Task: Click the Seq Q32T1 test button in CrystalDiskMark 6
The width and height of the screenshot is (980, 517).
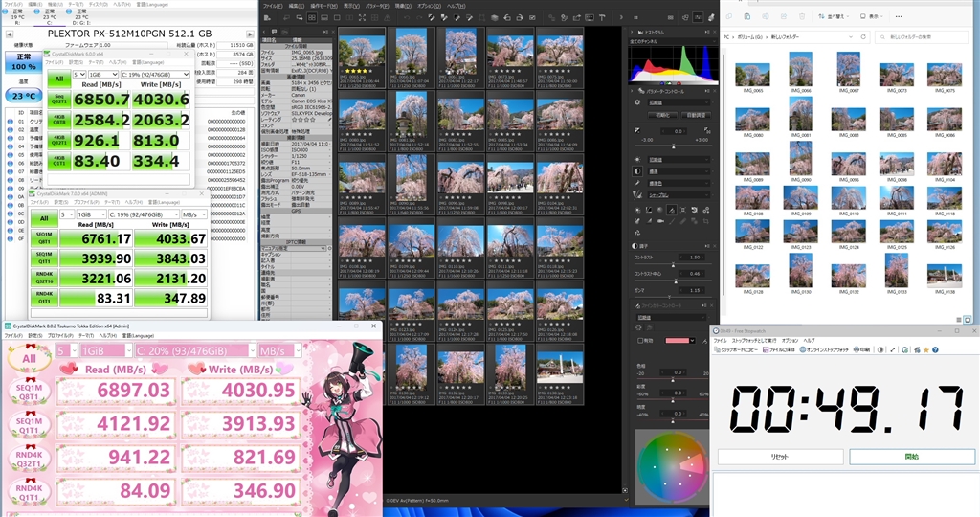Action: [58, 100]
